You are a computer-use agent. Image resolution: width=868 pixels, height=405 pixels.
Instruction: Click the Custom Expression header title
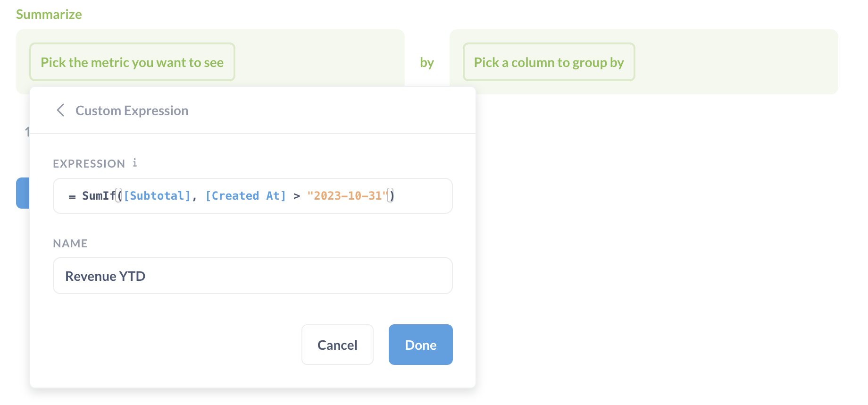(132, 110)
